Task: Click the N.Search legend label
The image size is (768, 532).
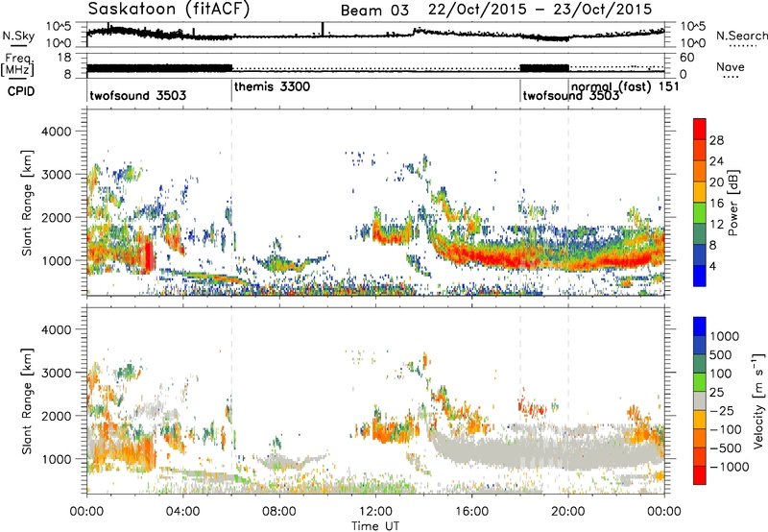Action: (x=741, y=36)
